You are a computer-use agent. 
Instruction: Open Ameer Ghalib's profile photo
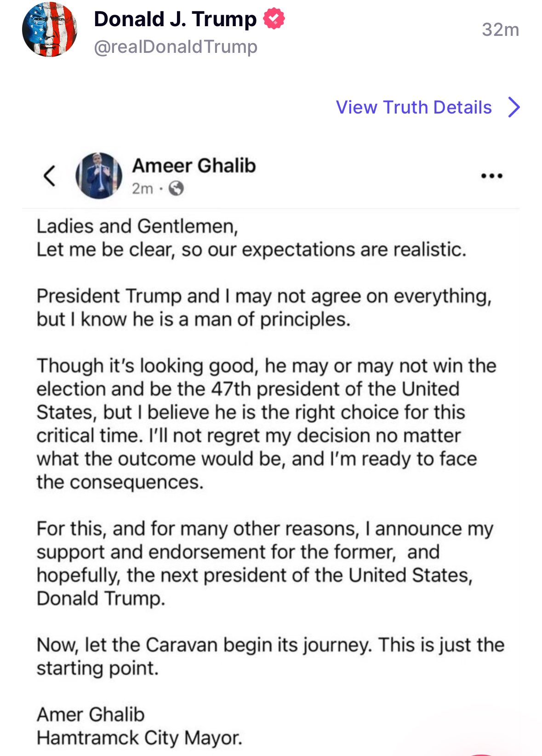(x=99, y=176)
